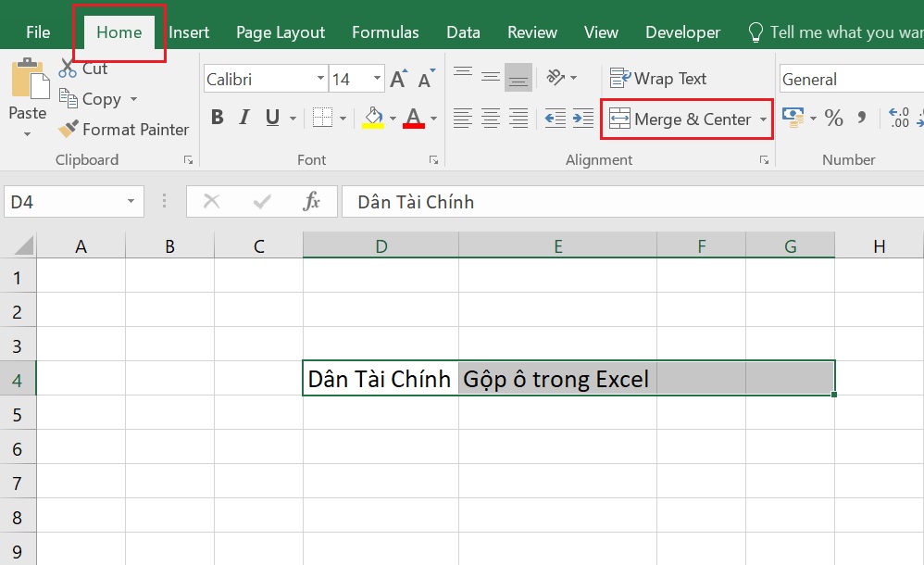The height and width of the screenshot is (565, 924).
Task: Align text to the left
Action: pyautogui.click(x=463, y=119)
